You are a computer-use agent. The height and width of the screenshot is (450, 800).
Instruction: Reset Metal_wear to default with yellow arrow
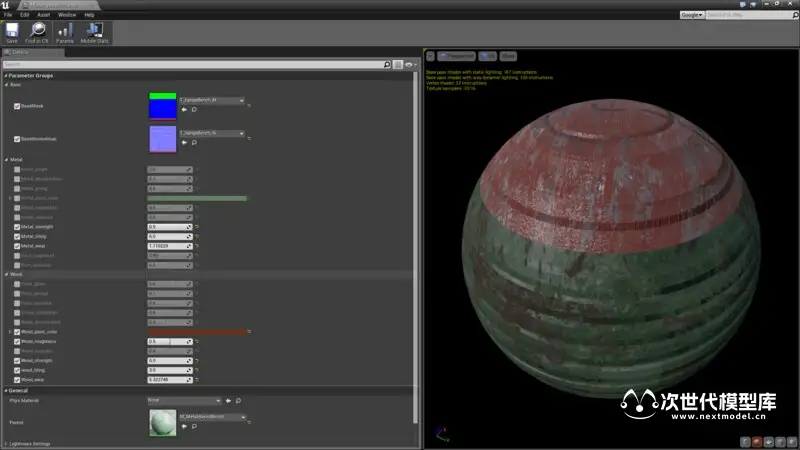pos(197,246)
